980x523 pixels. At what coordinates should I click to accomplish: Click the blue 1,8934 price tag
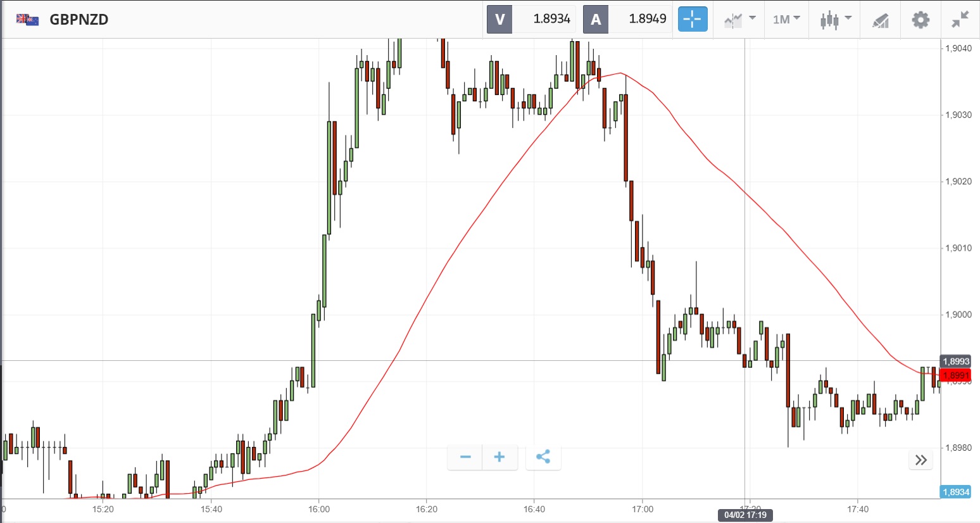coord(955,492)
